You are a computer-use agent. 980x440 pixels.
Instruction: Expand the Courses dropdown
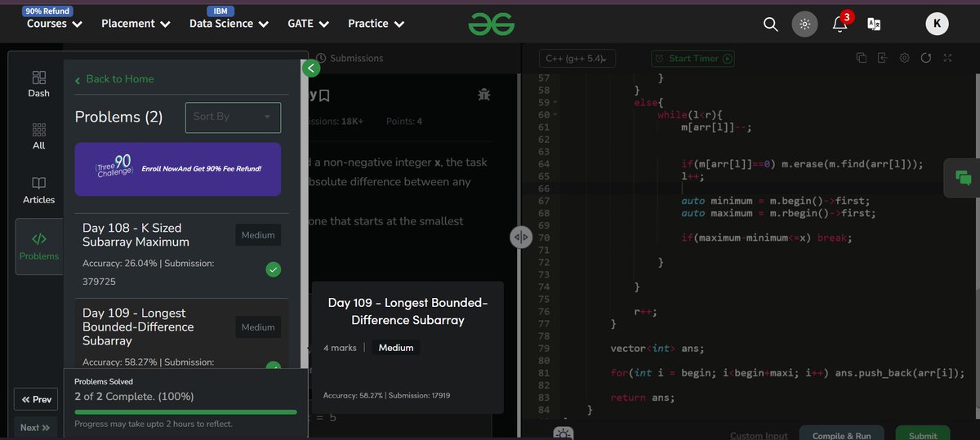[x=55, y=24]
